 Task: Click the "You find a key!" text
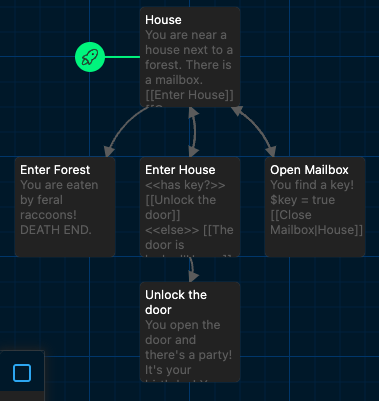pyautogui.click(x=312, y=185)
